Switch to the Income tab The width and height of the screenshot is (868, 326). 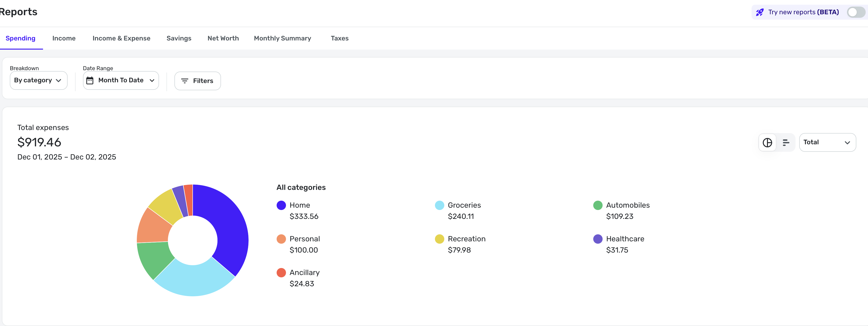[64, 38]
